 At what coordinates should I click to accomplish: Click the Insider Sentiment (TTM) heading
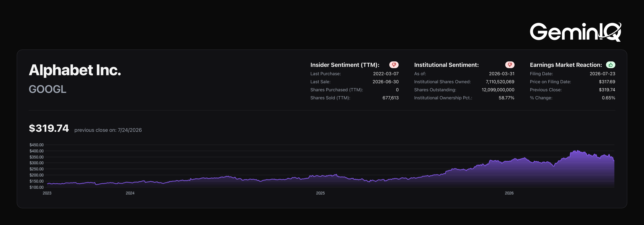pos(345,65)
